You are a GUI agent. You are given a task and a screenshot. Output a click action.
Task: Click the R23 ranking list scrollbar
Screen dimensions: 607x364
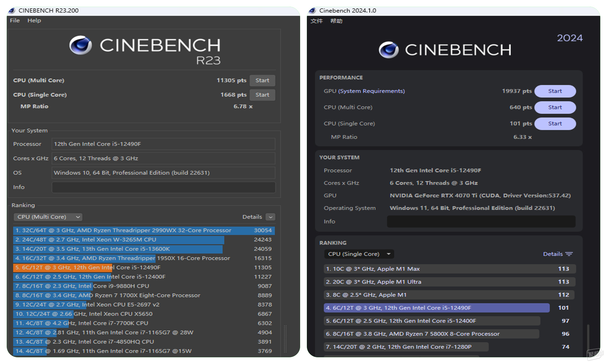click(285, 339)
